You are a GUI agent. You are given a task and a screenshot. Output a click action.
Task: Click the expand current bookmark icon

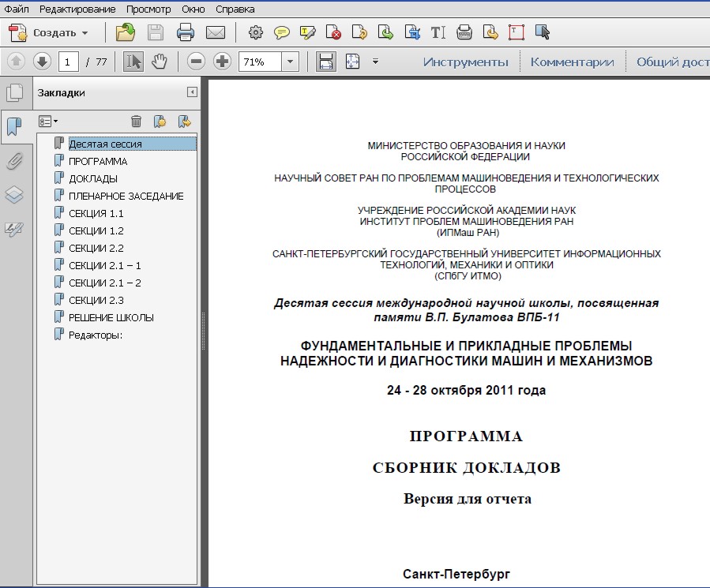(184, 122)
